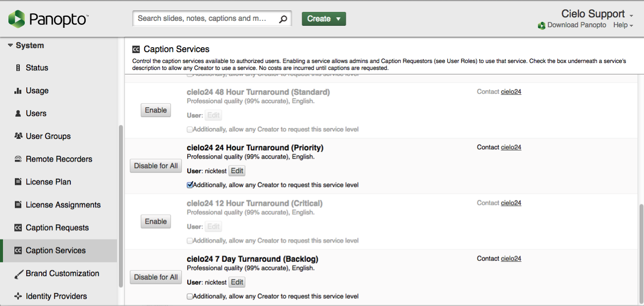Open cielo24 contact link for 12 Hour row
This screenshot has height=306, width=644.
click(511, 203)
